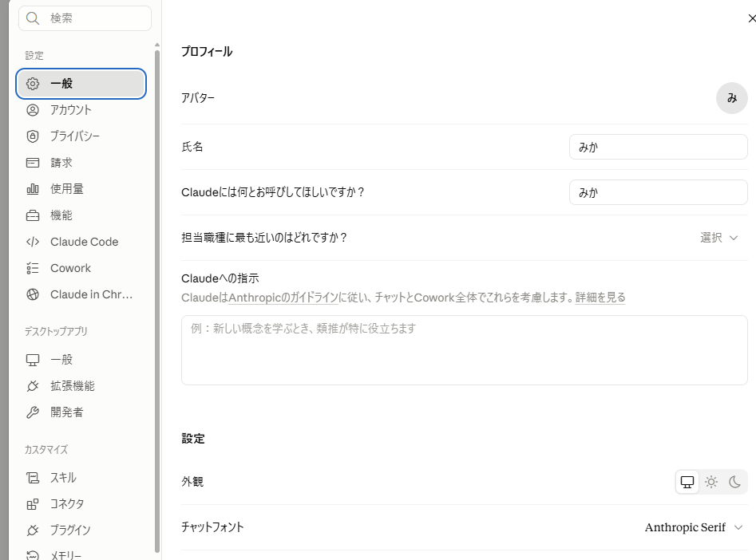Image resolution: width=756 pixels, height=560 pixels.
Task: Select light mode sun option
Action: coord(711,482)
